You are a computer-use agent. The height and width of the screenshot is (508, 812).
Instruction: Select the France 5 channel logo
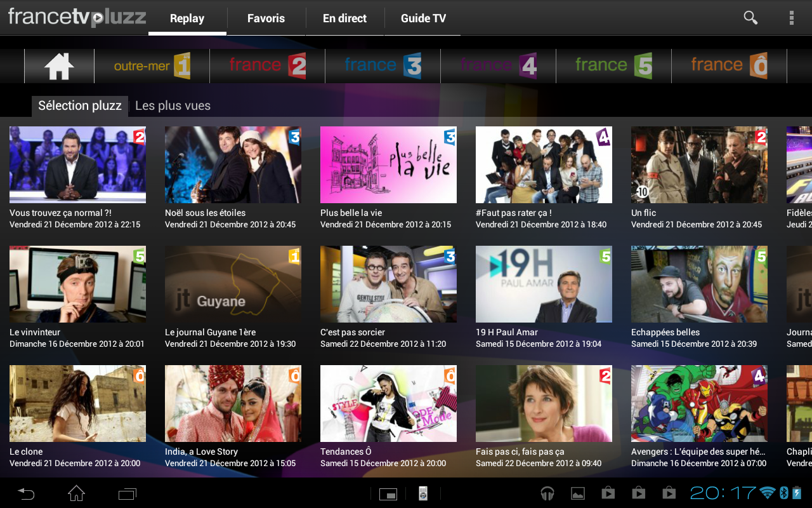613,66
